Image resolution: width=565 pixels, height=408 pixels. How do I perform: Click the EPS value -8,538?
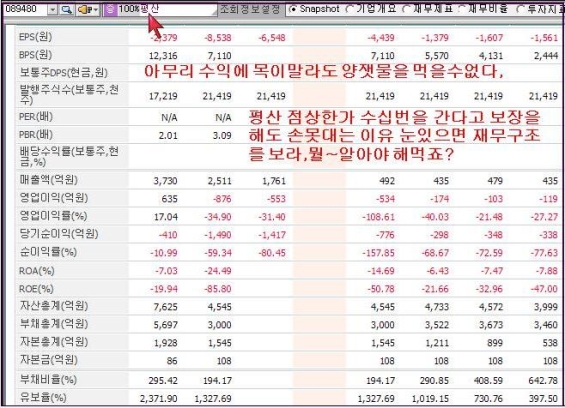point(218,37)
